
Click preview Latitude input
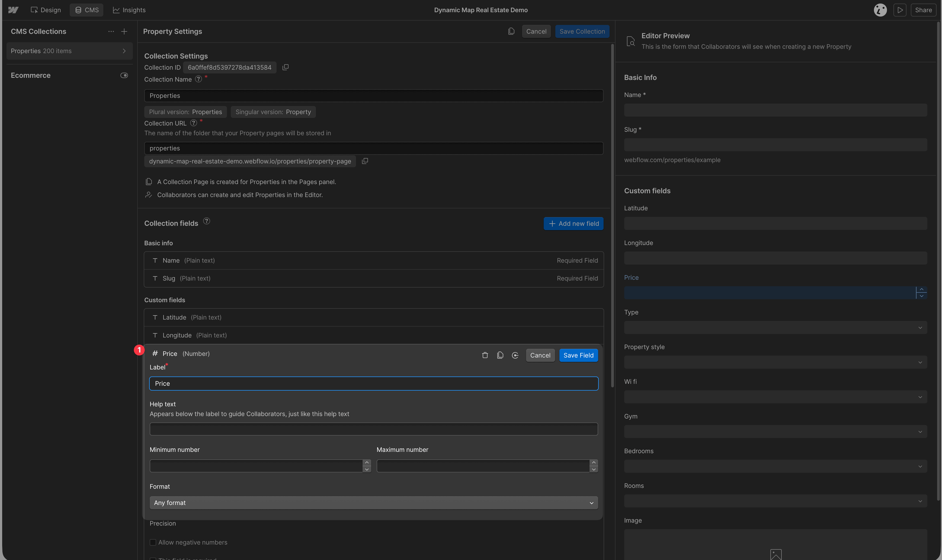point(776,223)
